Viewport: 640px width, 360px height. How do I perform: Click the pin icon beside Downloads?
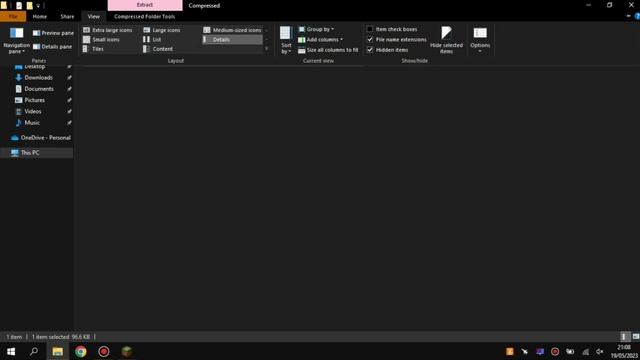(69, 78)
